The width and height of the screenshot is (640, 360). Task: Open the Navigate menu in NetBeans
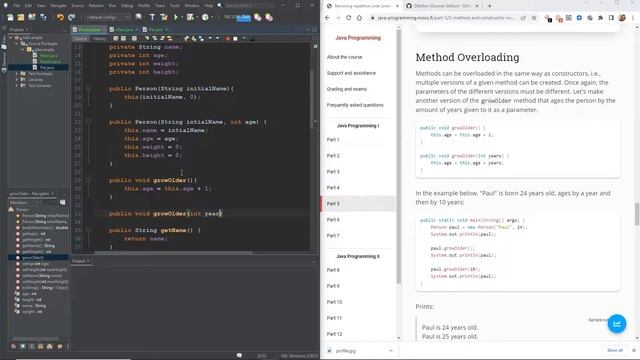[58, 6]
